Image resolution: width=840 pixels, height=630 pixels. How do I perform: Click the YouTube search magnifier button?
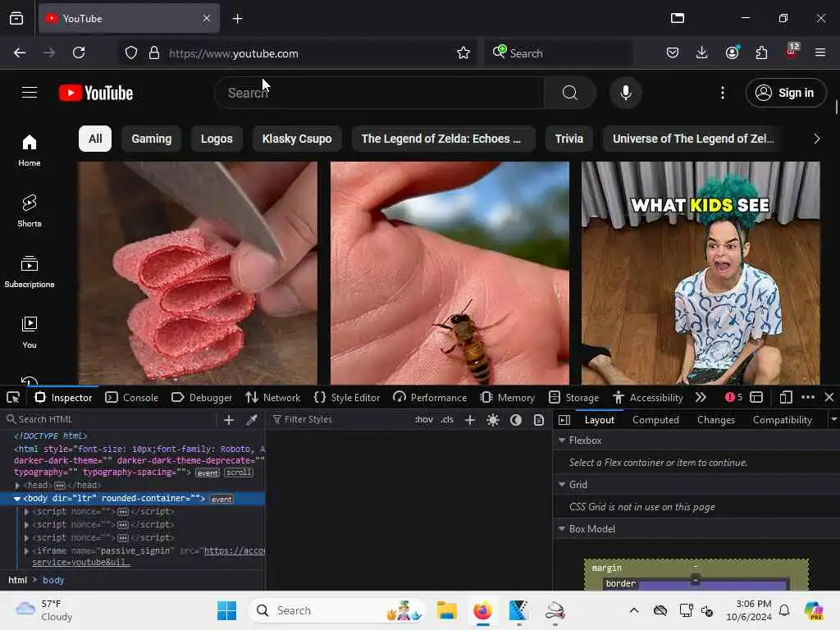coord(570,93)
